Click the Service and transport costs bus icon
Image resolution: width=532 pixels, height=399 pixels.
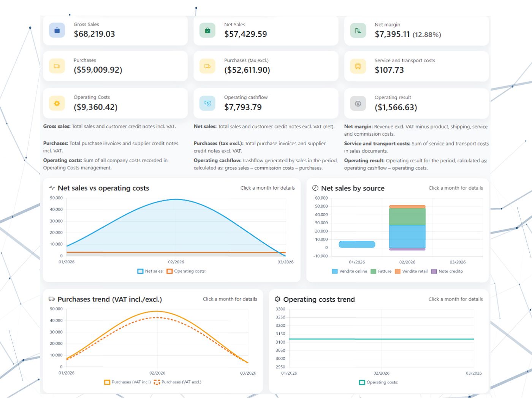click(358, 66)
